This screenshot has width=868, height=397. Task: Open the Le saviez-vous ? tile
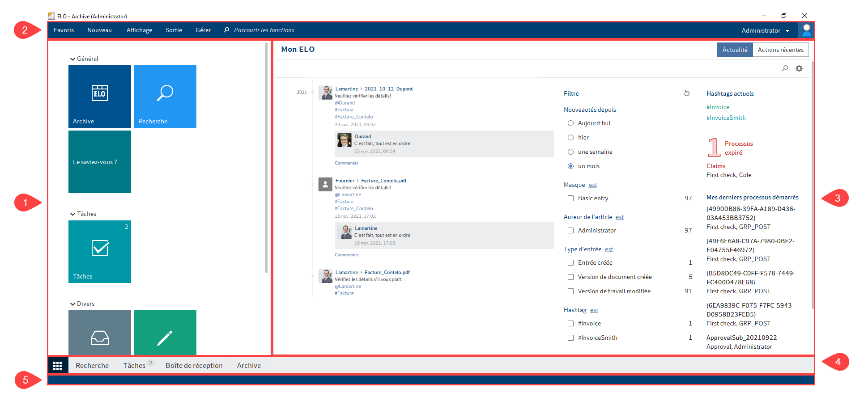tap(100, 162)
